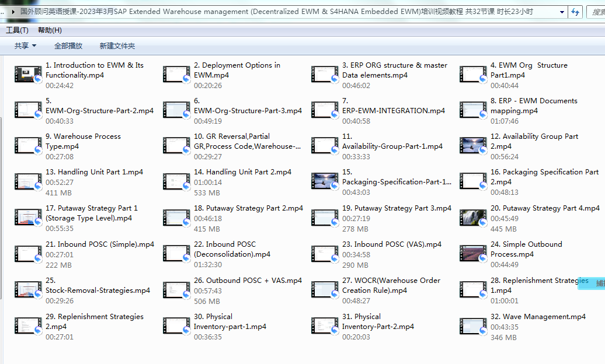Click the 新建文件夹 button
The image size is (605, 364).
pyautogui.click(x=117, y=46)
